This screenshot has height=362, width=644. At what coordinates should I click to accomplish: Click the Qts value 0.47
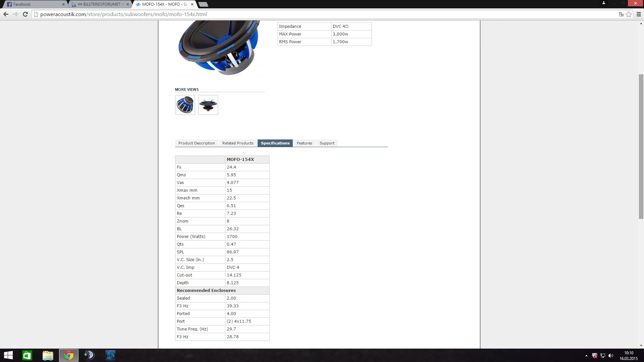click(231, 244)
